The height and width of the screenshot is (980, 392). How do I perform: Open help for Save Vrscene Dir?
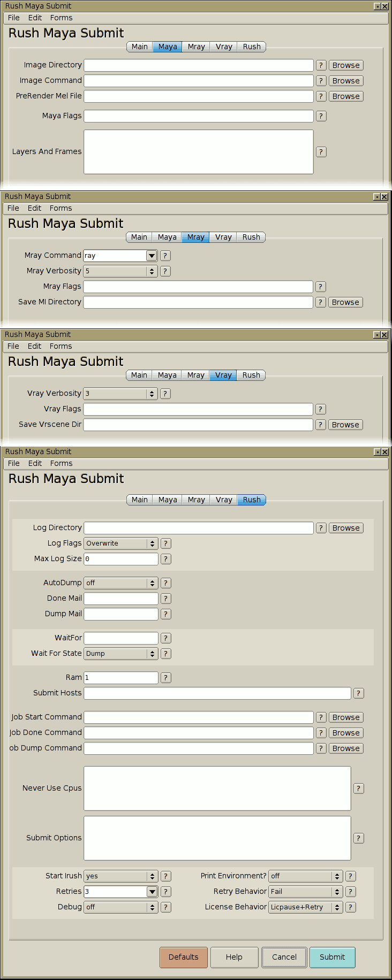pos(320,425)
